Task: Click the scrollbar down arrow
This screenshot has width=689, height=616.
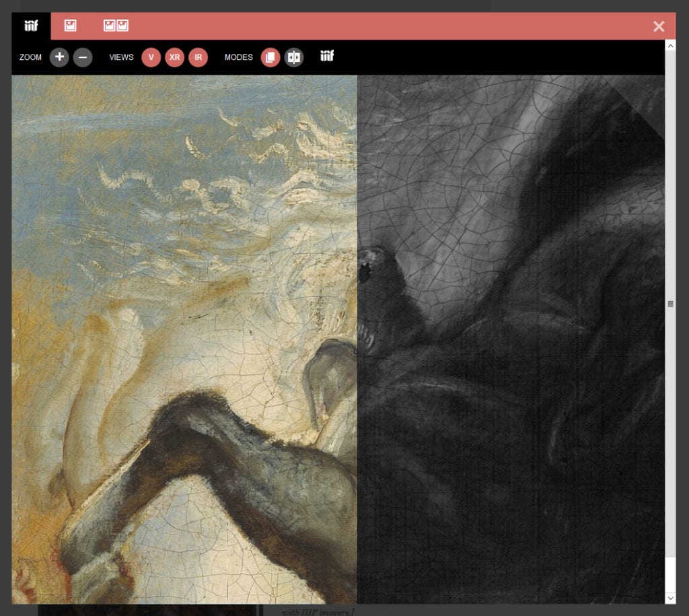Action: tap(670, 598)
